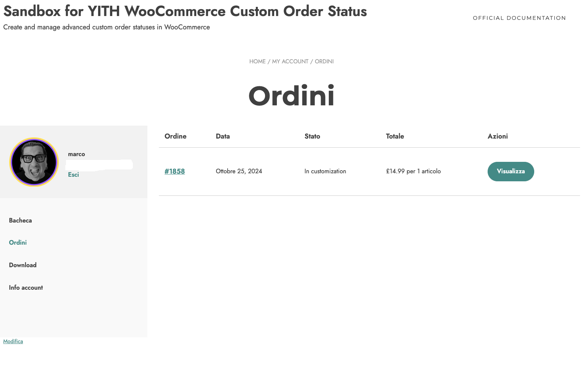Open the Bacheca dashboard menu item

(20, 220)
